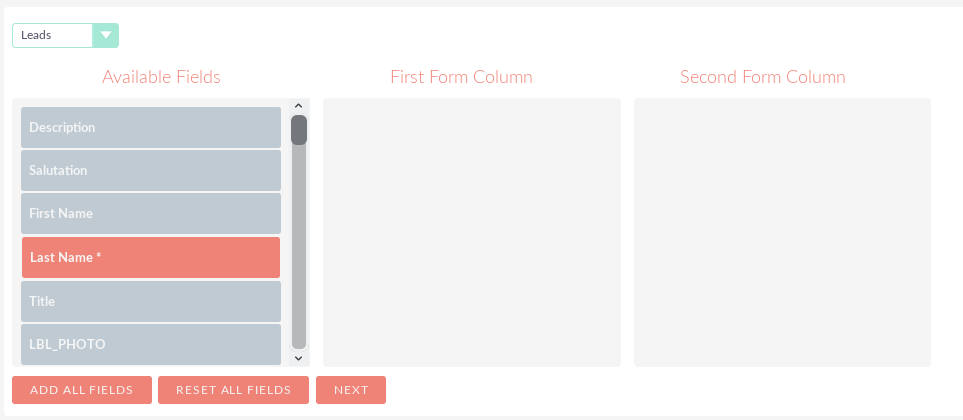Click the fields list scrollbar thumb
Screen dimensions: 963x420
pyautogui.click(x=299, y=130)
